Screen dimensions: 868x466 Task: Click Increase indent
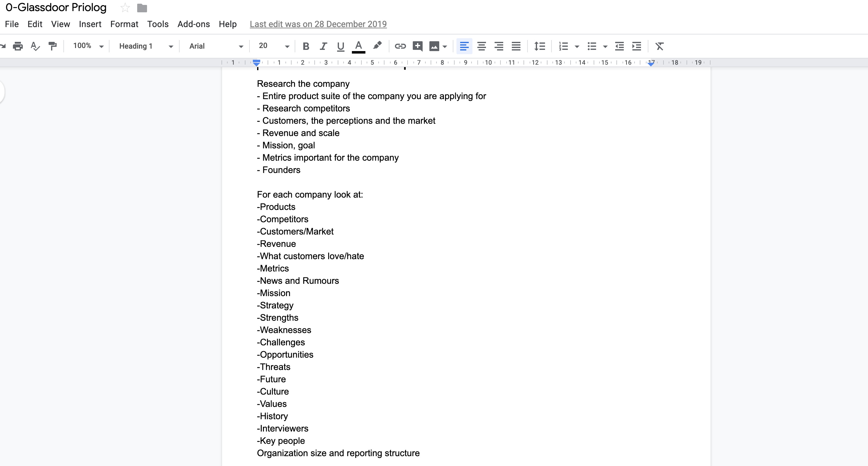[636, 46]
